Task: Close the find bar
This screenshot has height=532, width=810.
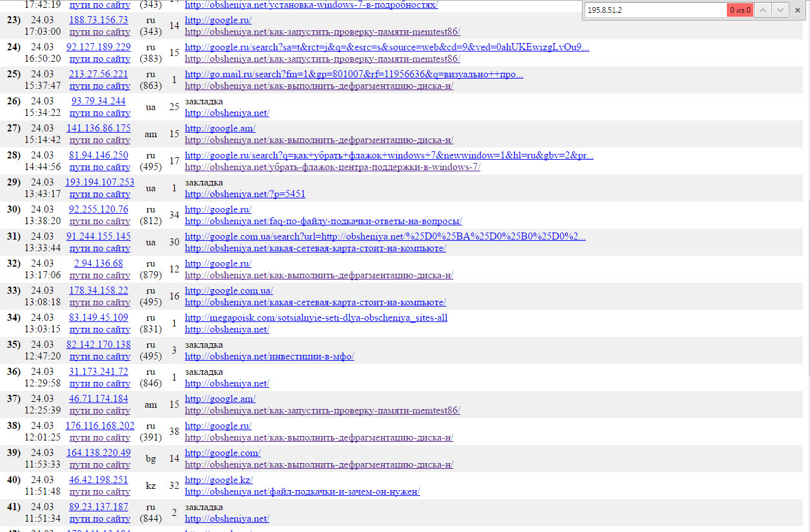Action: point(798,10)
